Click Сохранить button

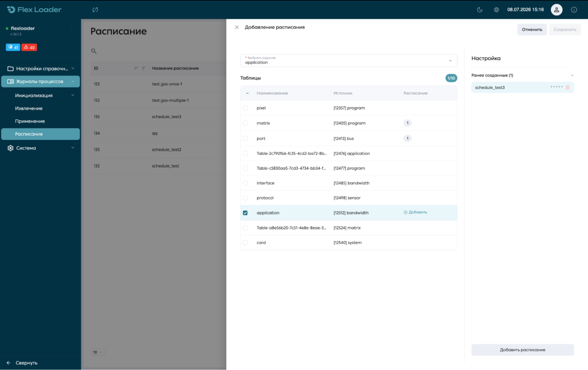tap(565, 30)
